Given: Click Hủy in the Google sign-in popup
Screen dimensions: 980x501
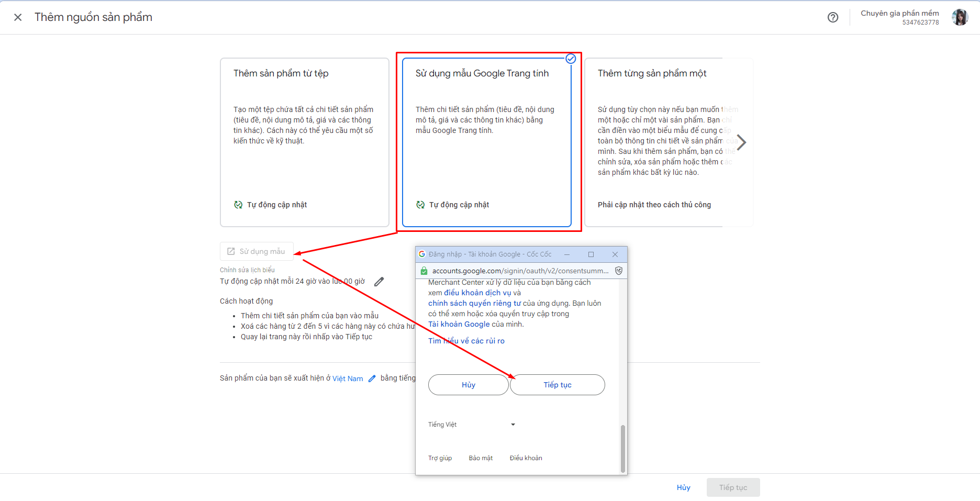Looking at the screenshot, I should pyautogui.click(x=469, y=385).
